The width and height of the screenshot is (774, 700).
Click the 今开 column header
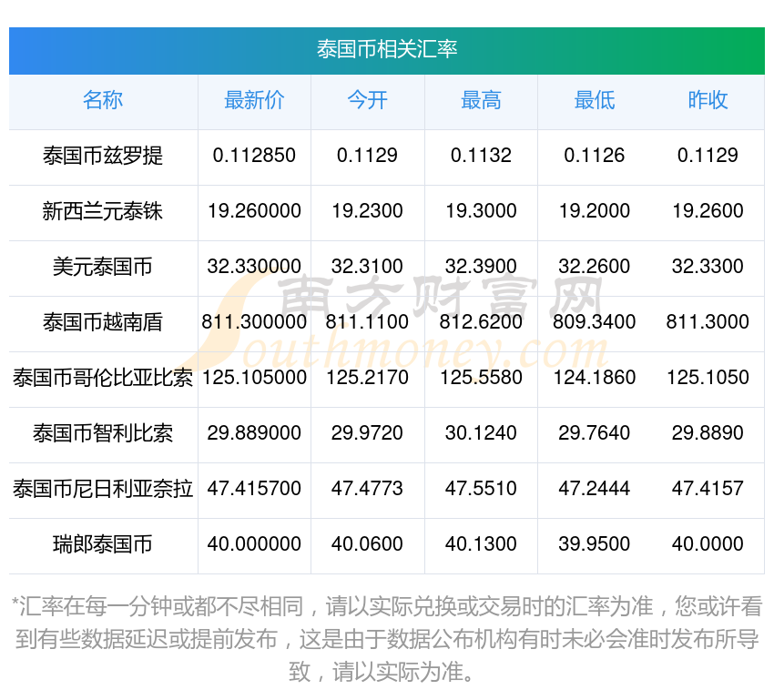pyautogui.click(x=368, y=100)
